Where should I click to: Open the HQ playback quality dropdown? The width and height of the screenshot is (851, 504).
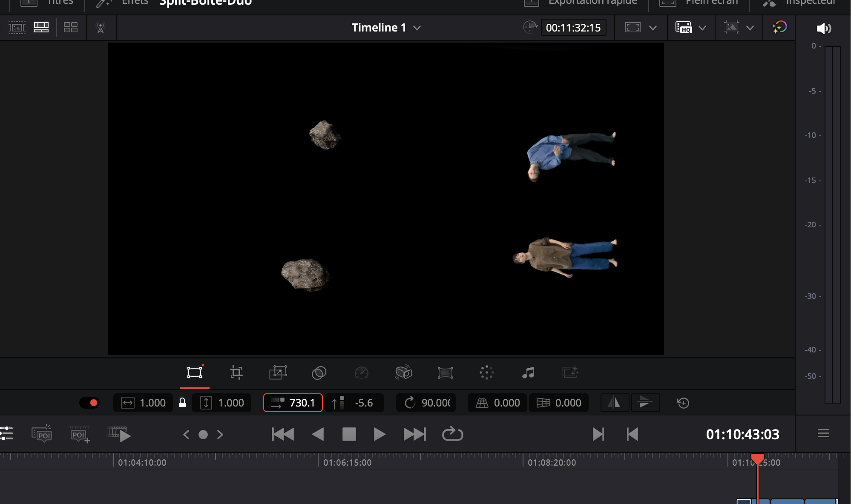702,28
